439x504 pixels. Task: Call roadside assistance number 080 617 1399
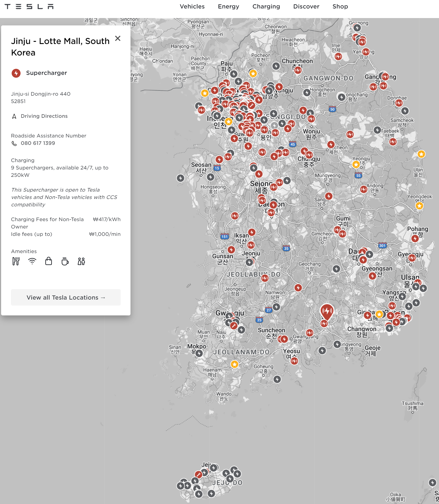pos(38,143)
